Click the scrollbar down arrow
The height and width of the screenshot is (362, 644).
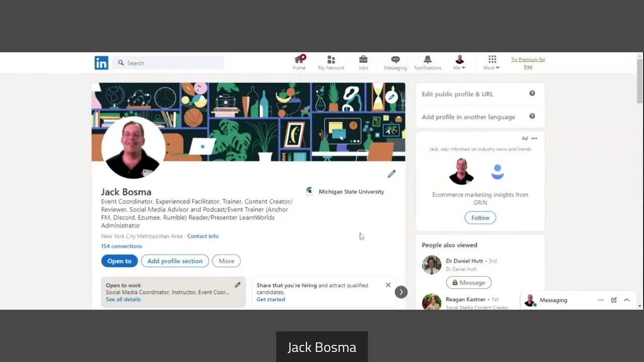click(x=640, y=306)
